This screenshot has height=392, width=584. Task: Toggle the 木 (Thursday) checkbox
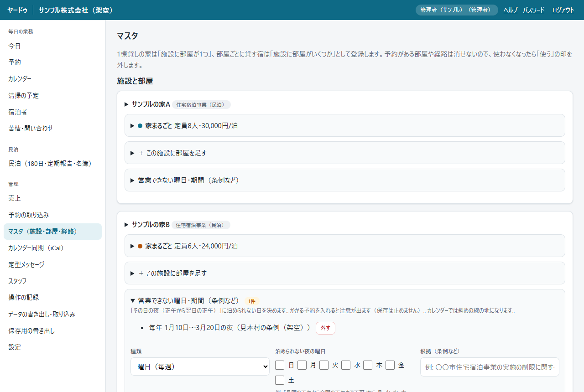point(368,365)
